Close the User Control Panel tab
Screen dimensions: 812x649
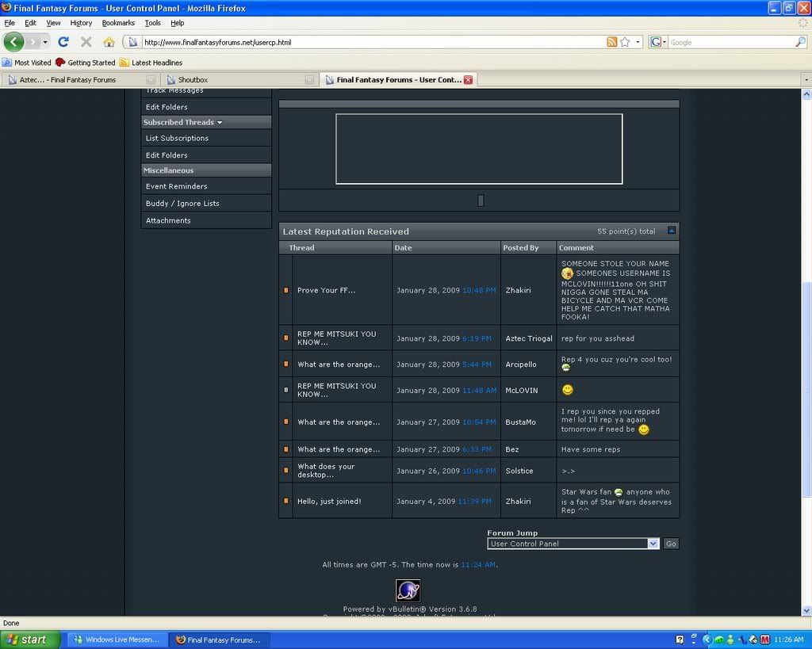click(x=468, y=80)
